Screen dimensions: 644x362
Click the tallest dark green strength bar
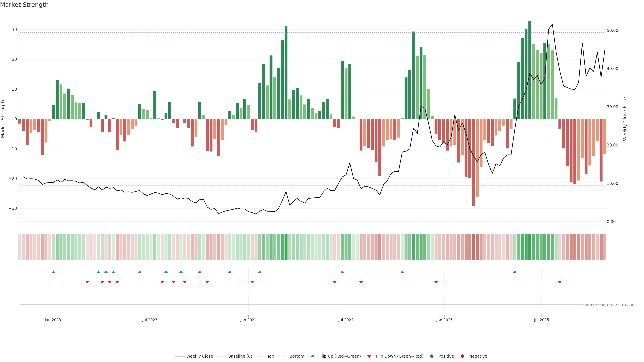point(530,70)
